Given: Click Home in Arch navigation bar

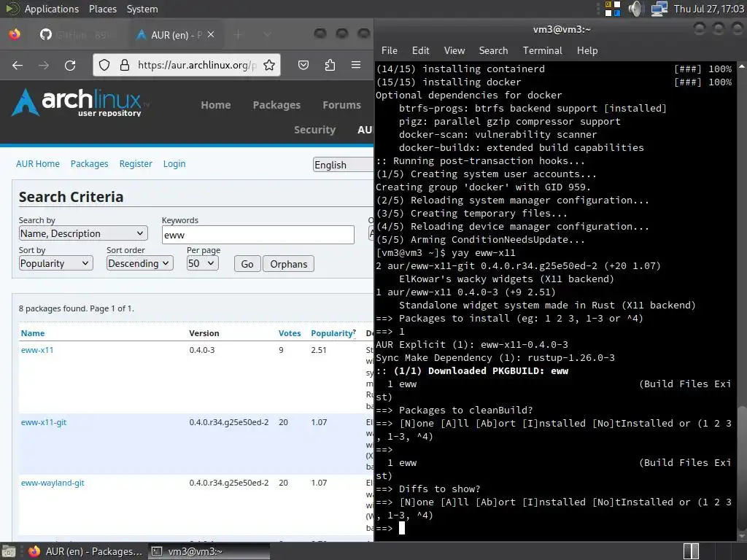Looking at the screenshot, I should 216,105.
